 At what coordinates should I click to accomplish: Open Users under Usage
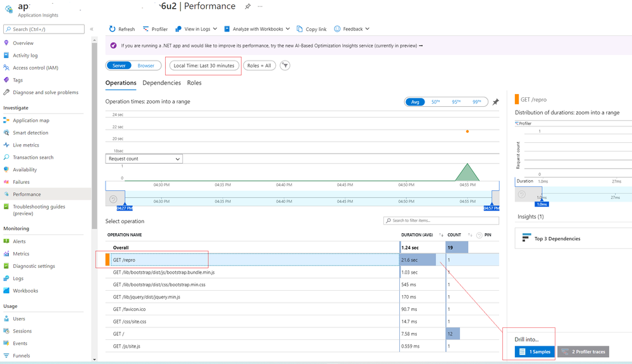click(19, 319)
